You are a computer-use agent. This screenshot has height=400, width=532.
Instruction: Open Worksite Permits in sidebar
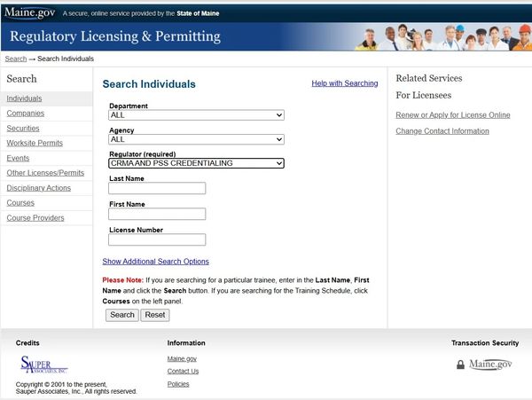coord(35,143)
